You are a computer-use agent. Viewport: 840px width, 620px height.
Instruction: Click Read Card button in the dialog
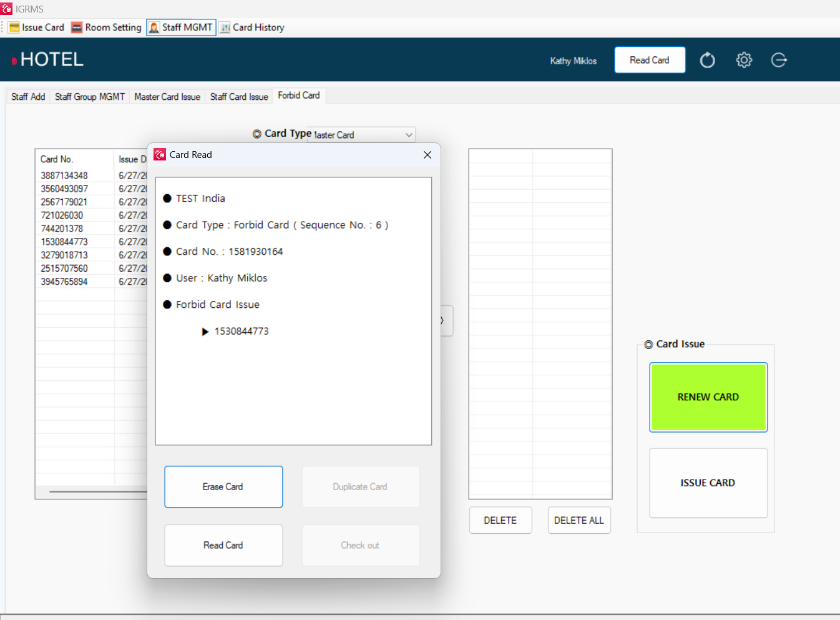[223, 545]
